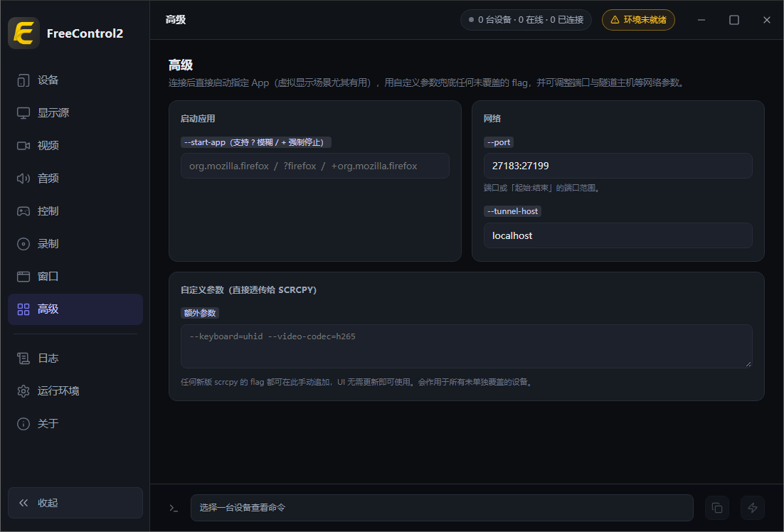Viewport: 784px width, 532px height.
Task: Click the 窗口 window icon
Action: (x=23, y=277)
